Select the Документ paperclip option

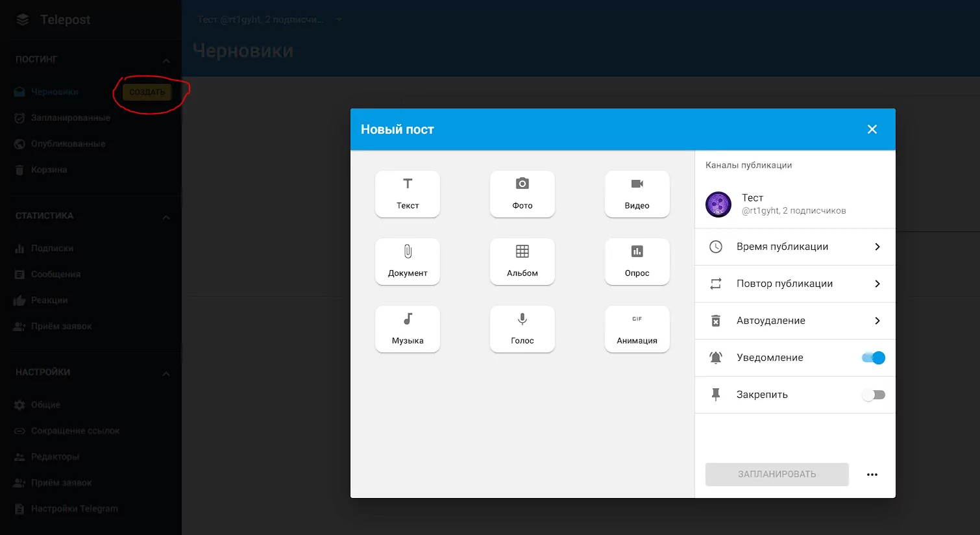click(x=408, y=261)
